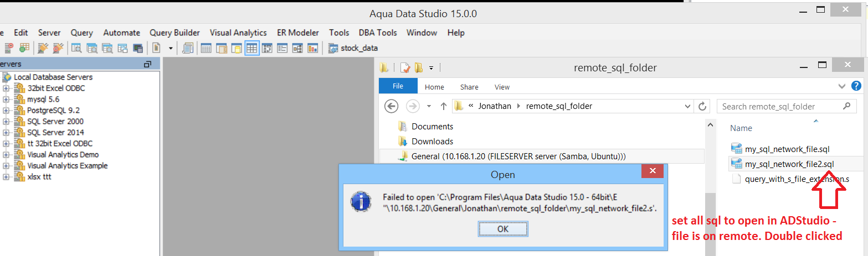This screenshot has width=868, height=256.
Task: Expand the PostgreSQL 9.2 server node
Action: [6, 111]
